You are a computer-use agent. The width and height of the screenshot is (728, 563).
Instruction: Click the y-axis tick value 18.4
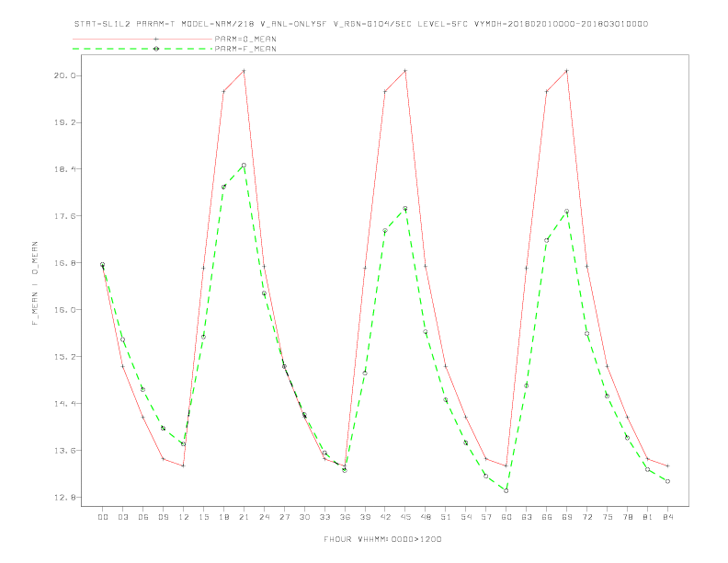[65, 169]
